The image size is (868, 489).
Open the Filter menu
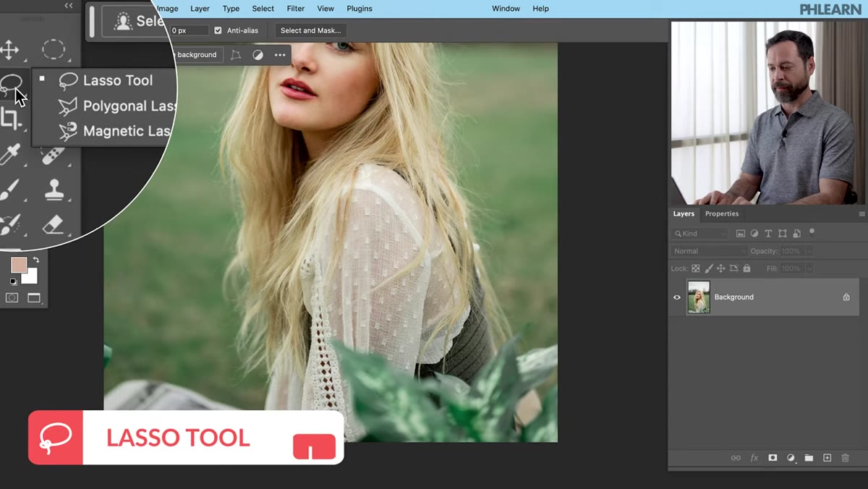point(295,9)
